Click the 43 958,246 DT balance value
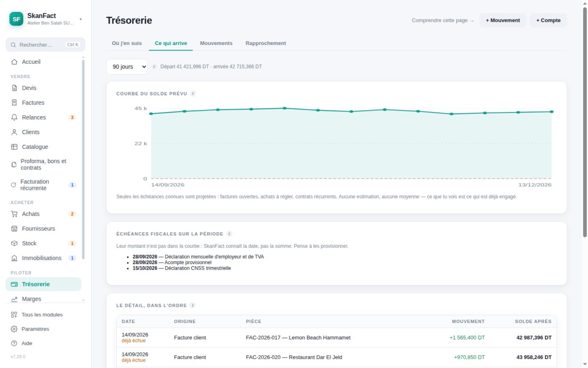This screenshot has height=368, width=588. (x=534, y=357)
